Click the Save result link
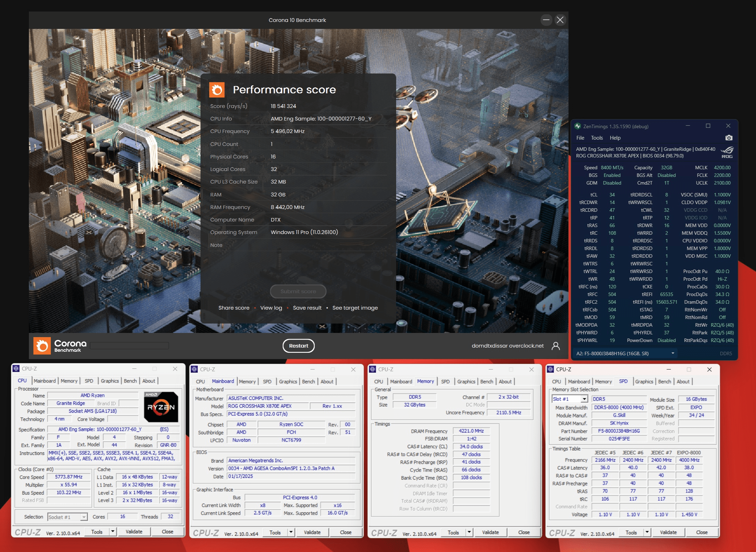Screen dimensions: 756x552 click(307, 308)
